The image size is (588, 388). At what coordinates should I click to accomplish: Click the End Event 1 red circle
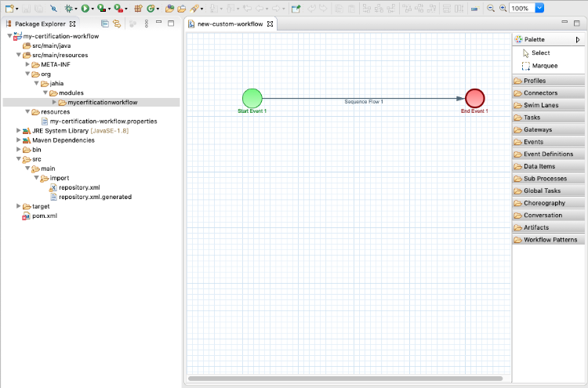pos(474,98)
